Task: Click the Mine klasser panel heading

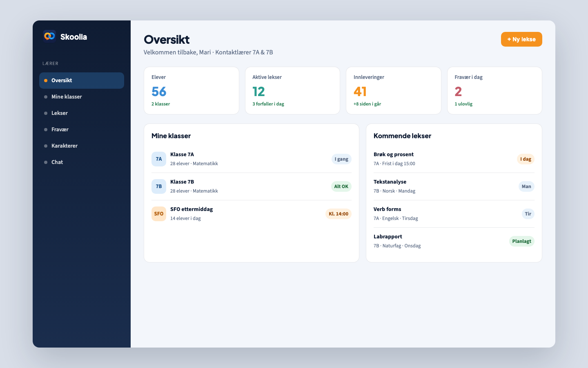Action: pyautogui.click(x=171, y=136)
